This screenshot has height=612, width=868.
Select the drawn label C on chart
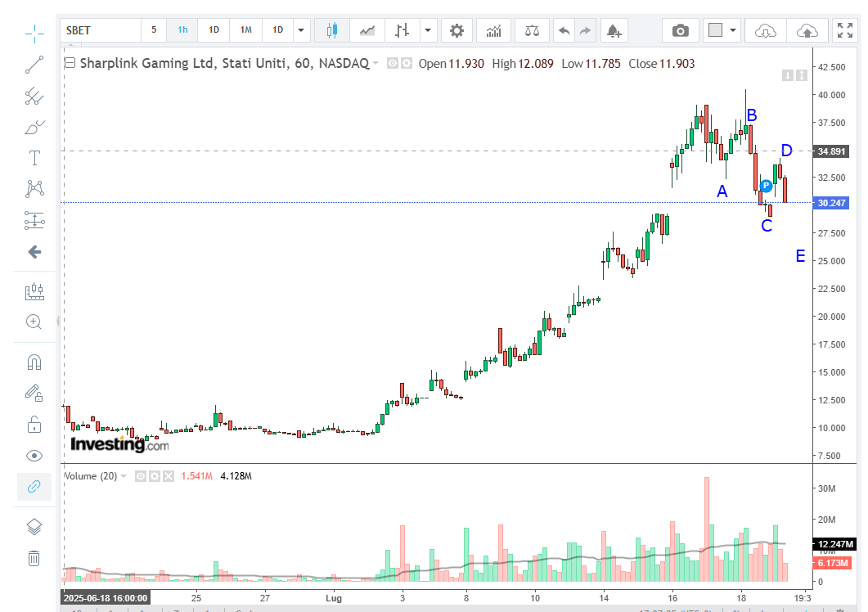pos(766,226)
